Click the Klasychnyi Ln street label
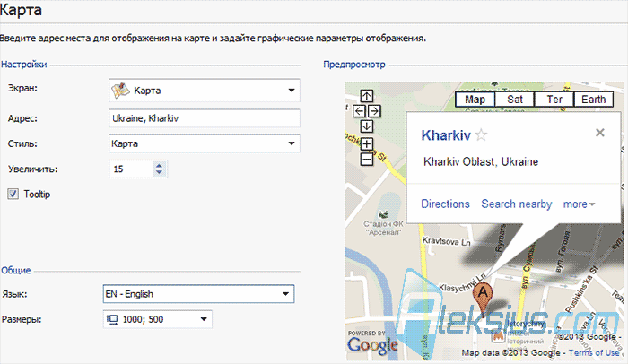This screenshot has width=628, height=364. click(x=463, y=282)
